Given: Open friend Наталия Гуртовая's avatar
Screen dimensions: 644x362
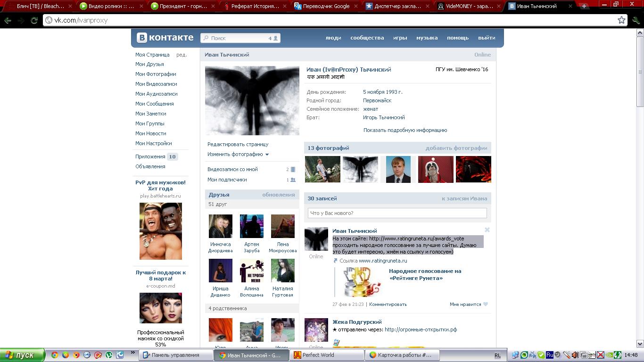Looking at the screenshot, I should click(283, 271).
